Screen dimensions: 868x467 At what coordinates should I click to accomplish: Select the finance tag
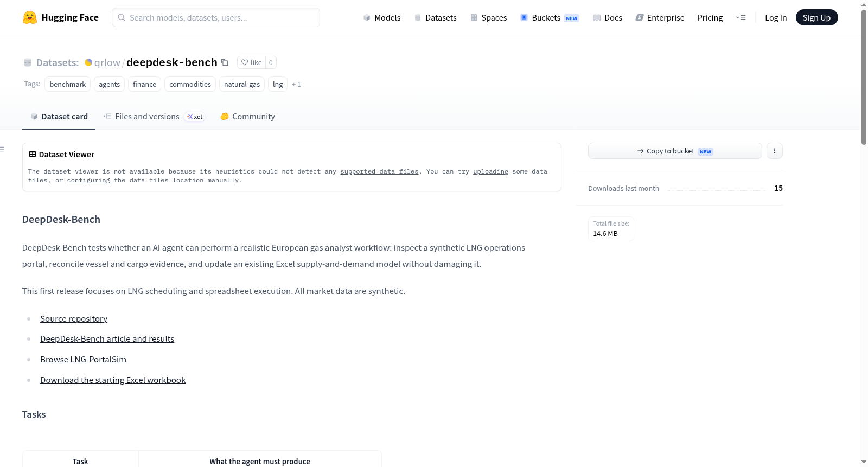(x=145, y=84)
